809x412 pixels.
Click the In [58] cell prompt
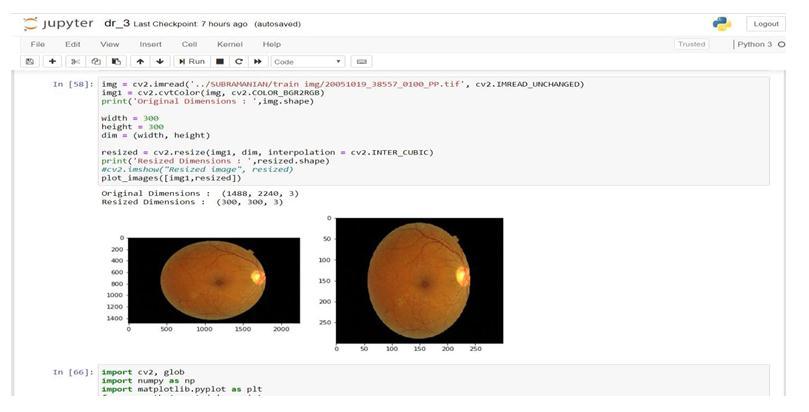tap(73, 84)
